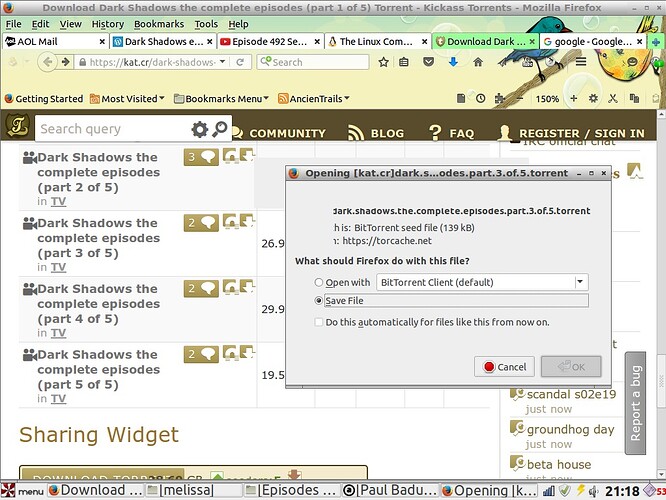Open comments bubble for part 5 of 5
This screenshot has width=666, height=500.
pos(201,354)
